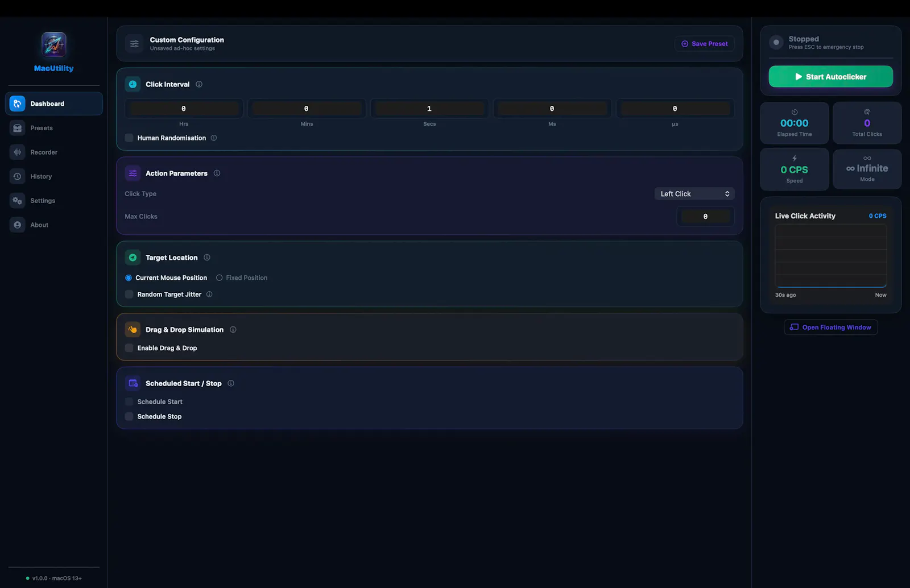The height and width of the screenshot is (588, 910).
Task: Click the Scheduled Start / Stop calendar icon
Action: [133, 383]
